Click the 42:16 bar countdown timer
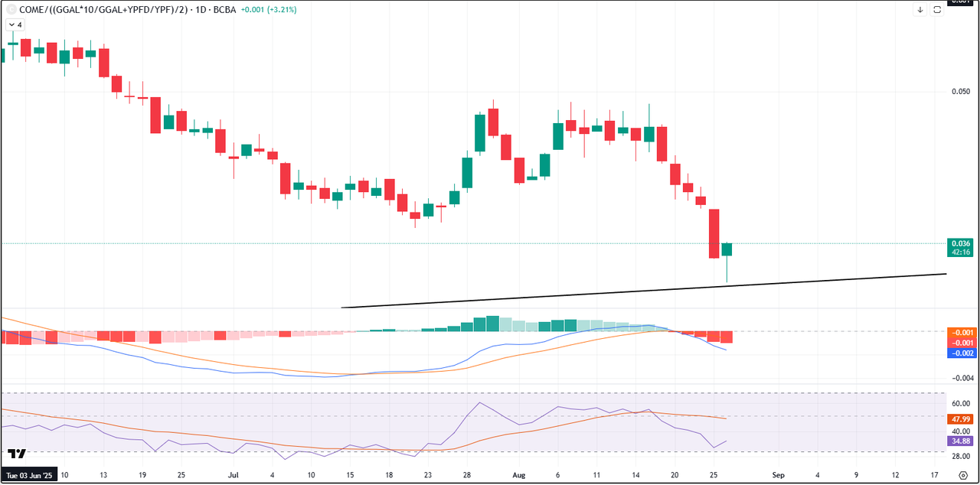980x485 pixels. [x=962, y=252]
